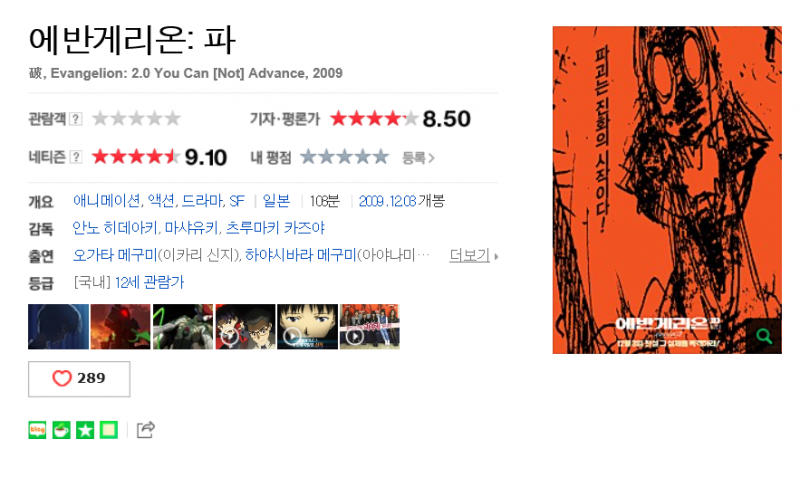Open the 일본 country link
Screen dimensions: 800x477
[277, 201]
